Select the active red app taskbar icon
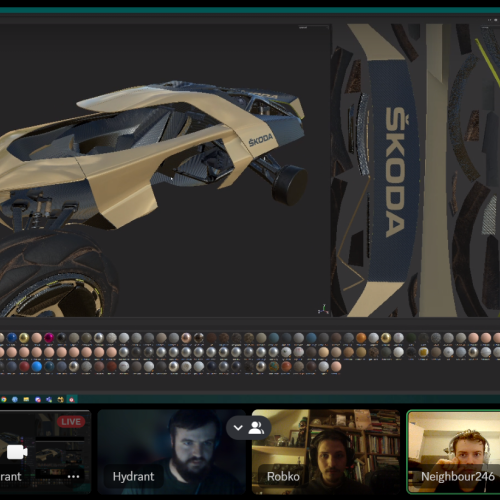500x500 pixels. 72,399
